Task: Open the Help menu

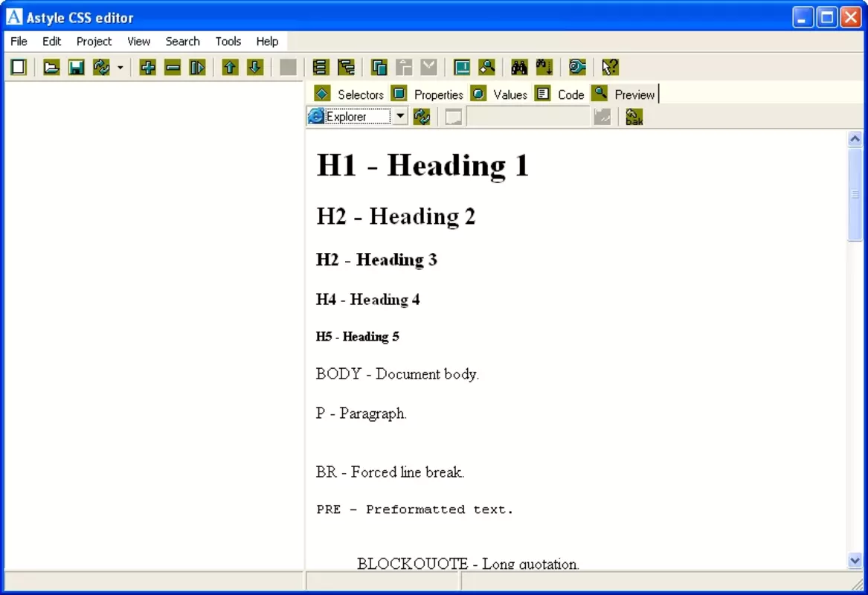Action: 267,42
